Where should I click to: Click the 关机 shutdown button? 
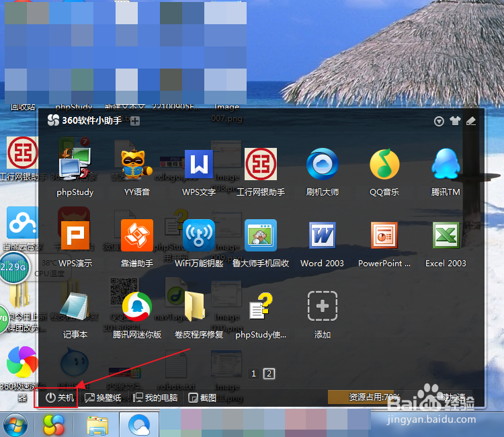60,398
